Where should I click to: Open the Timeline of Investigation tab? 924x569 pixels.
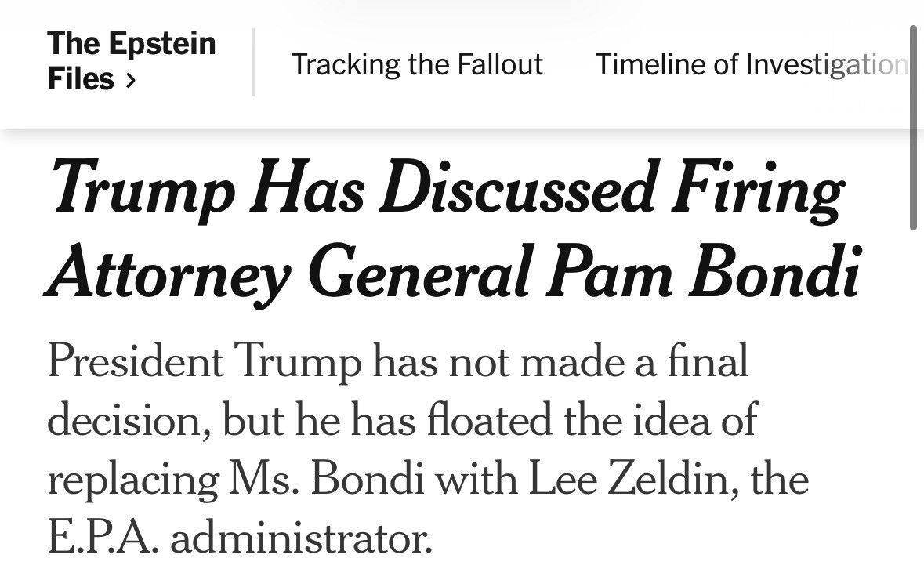point(752,64)
